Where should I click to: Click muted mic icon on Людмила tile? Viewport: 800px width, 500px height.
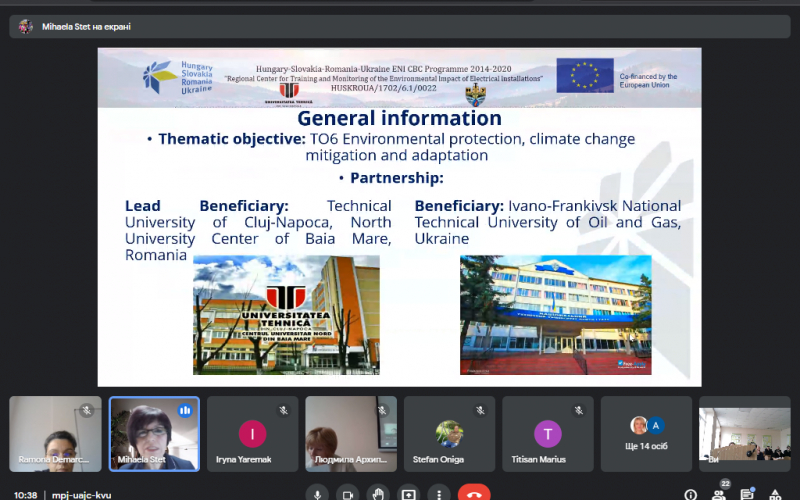coord(382,410)
